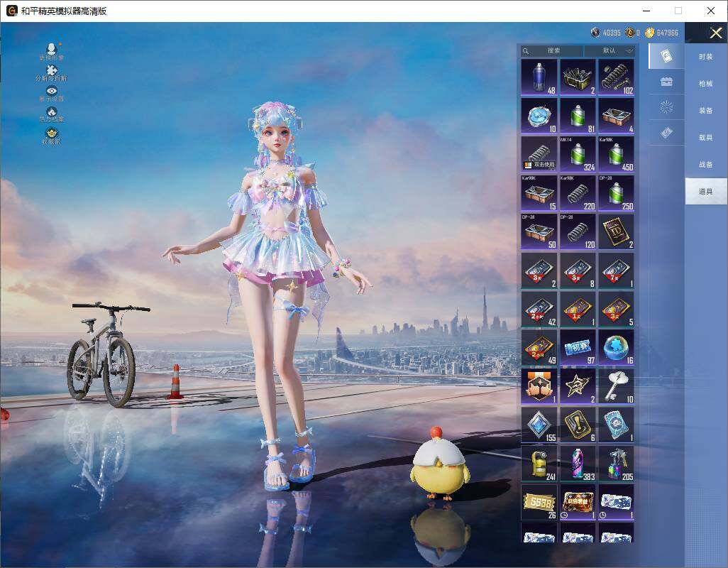The width and height of the screenshot is (728, 568).
Task: Select the card sub-category icon
Action: point(666,56)
